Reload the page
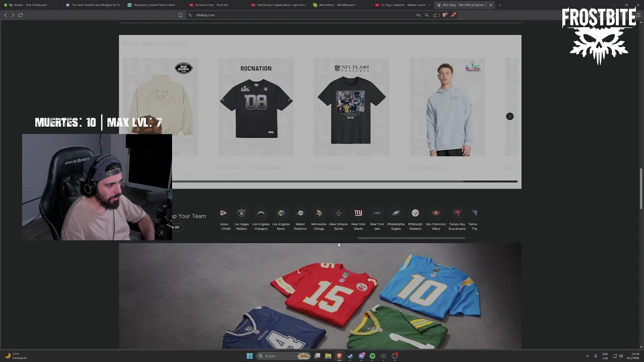This screenshot has width=644, height=362. pyautogui.click(x=21, y=15)
